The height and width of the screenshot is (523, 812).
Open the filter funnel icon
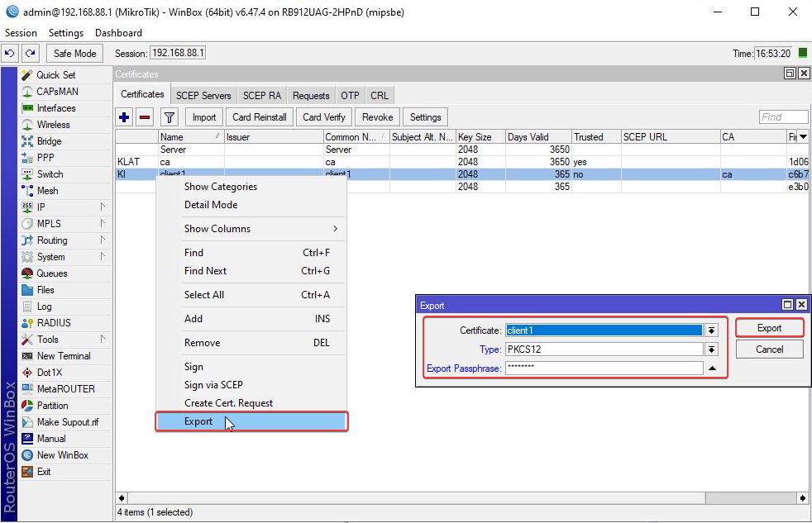point(170,117)
